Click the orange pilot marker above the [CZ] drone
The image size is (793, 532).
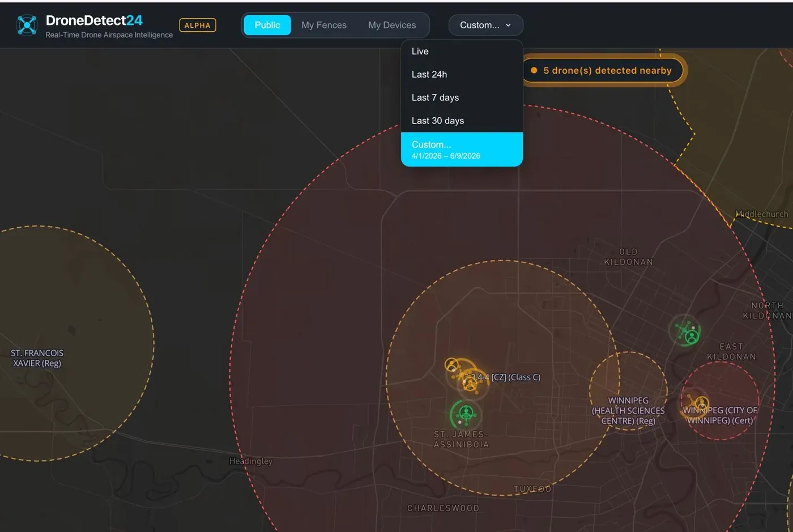coord(451,365)
